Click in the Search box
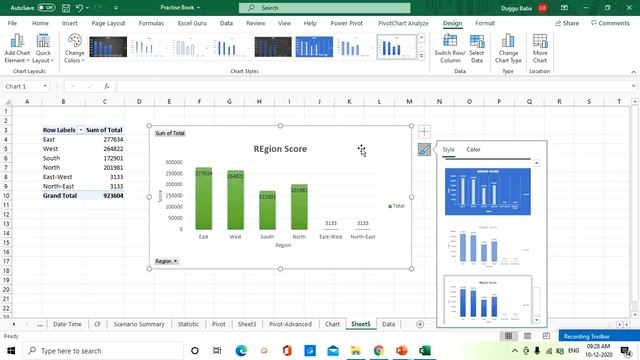Image resolution: width=640 pixels, height=360 pixels. 324,8
